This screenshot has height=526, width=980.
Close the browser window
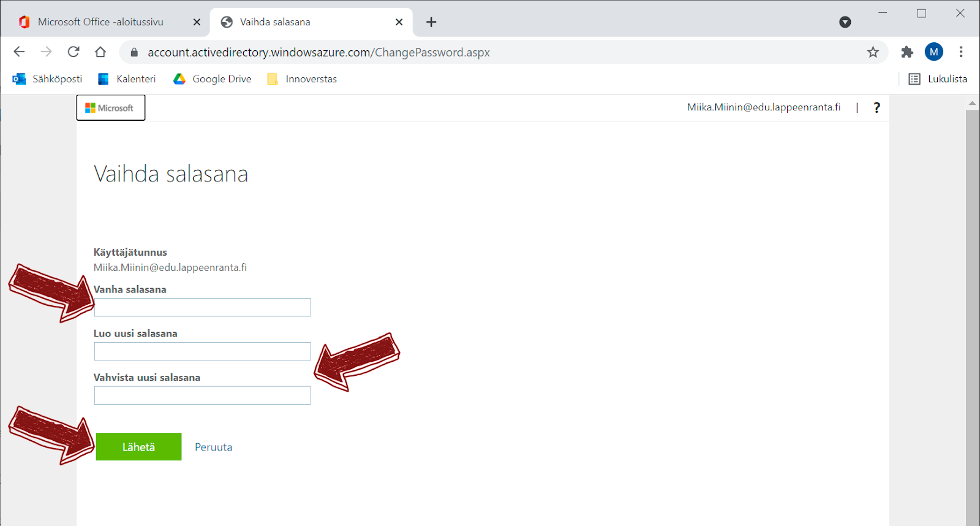point(960,13)
